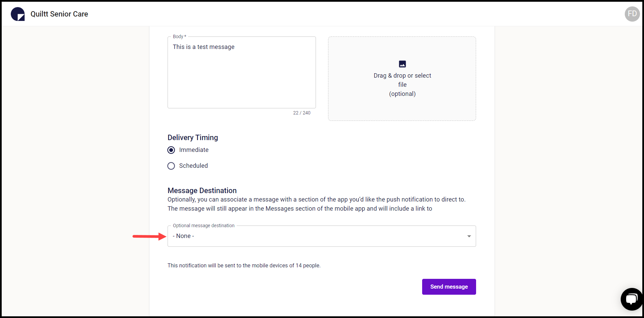Click the Quiltt Senior Care logo icon
Screen dimensions: 644x318
tap(18, 14)
